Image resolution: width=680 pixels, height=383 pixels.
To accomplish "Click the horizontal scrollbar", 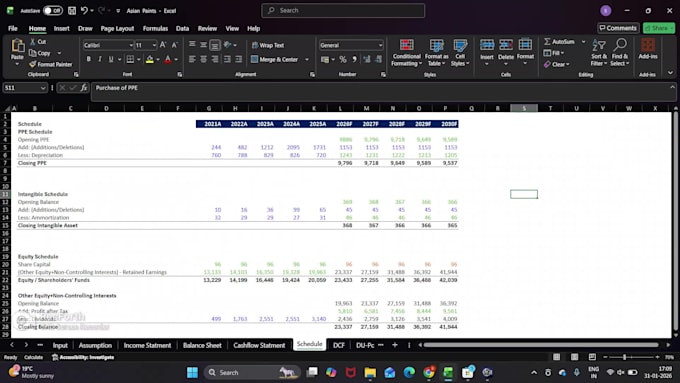I will [541, 345].
